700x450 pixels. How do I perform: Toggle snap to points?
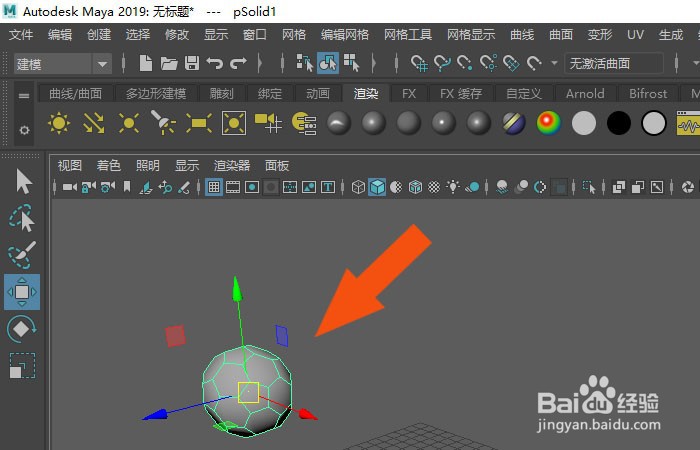pos(465,63)
